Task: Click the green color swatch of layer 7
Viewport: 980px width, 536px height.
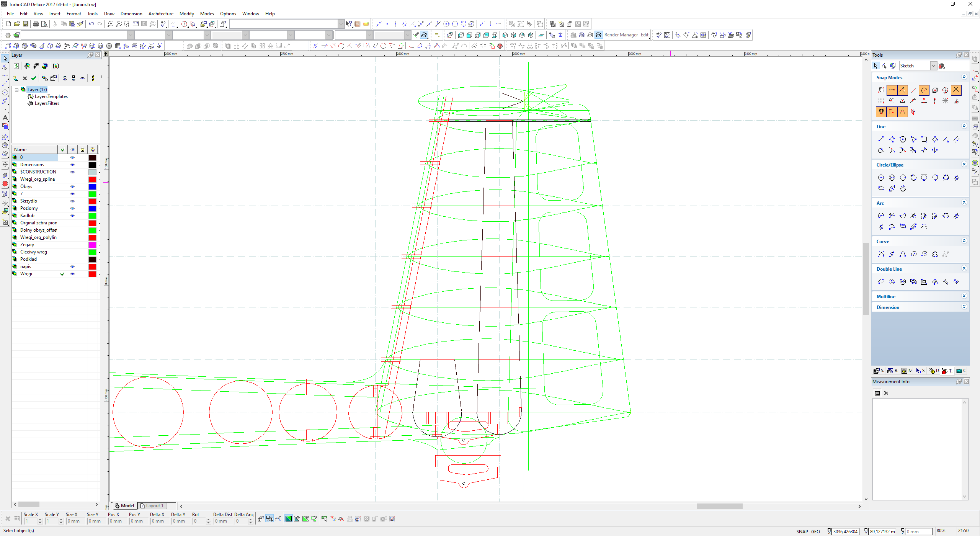Action: [x=92, y=194]
